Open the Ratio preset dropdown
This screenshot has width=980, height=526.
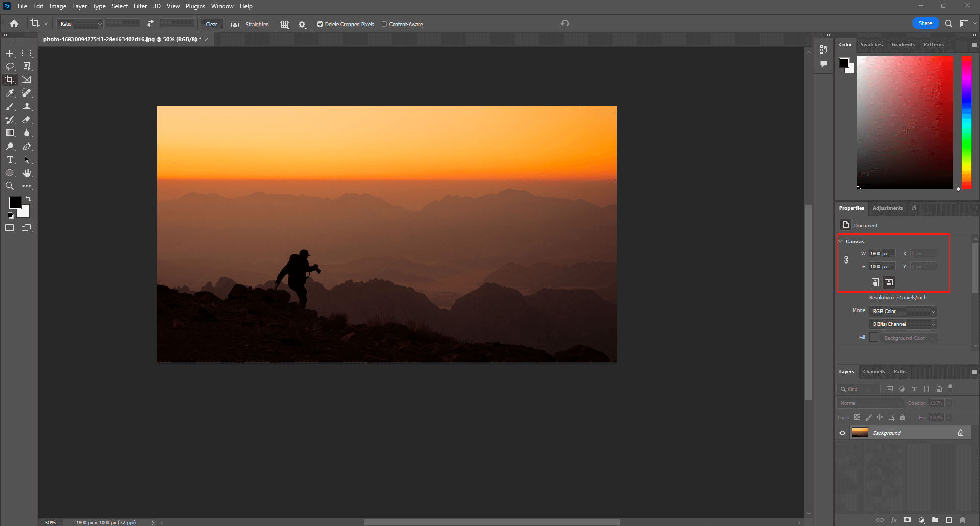point(80,24)
